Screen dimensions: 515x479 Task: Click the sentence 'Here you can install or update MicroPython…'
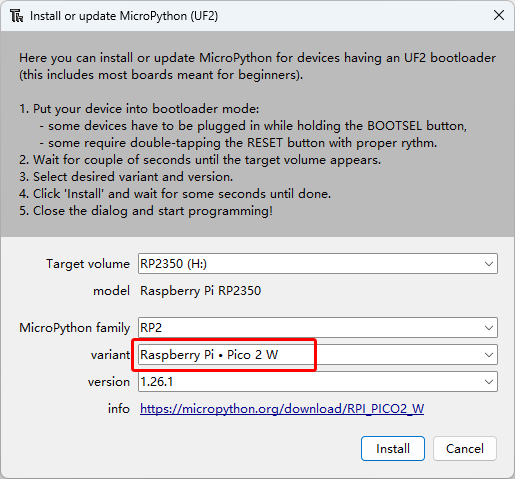257,66
